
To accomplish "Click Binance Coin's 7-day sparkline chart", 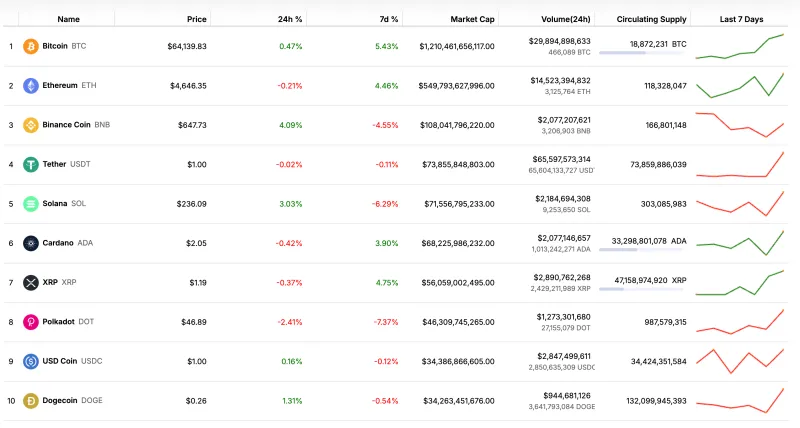I will [740, 125].
